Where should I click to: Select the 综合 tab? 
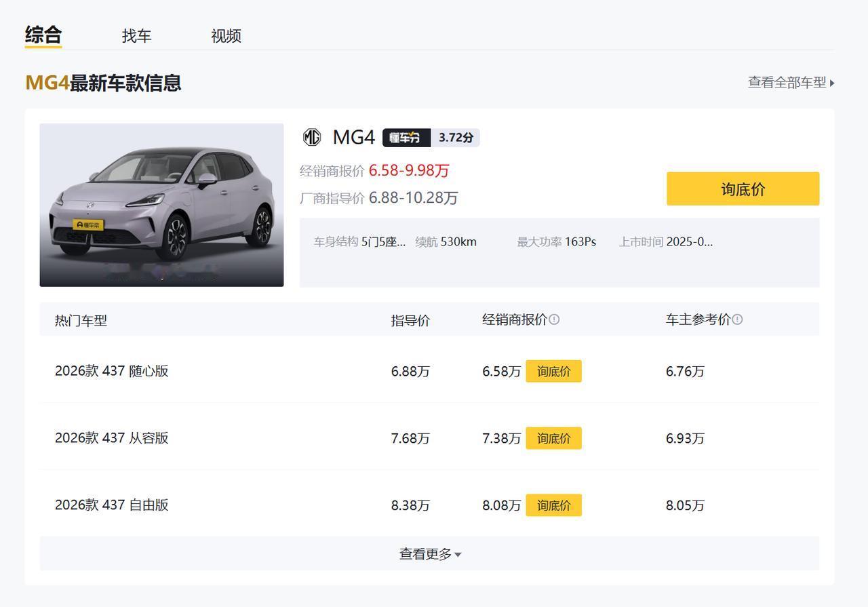pyautogui.click(x=43, y=35)
